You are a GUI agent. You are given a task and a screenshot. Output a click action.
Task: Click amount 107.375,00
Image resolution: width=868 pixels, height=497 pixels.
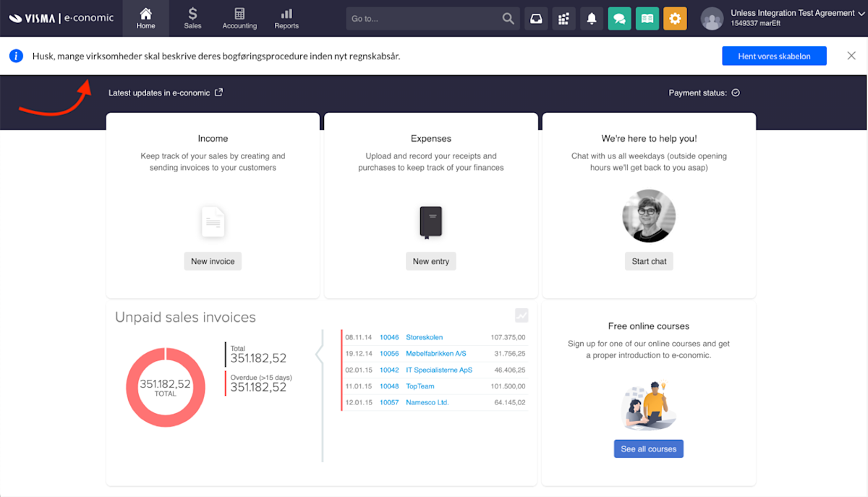pyautogui.click(x=508, y=337)
